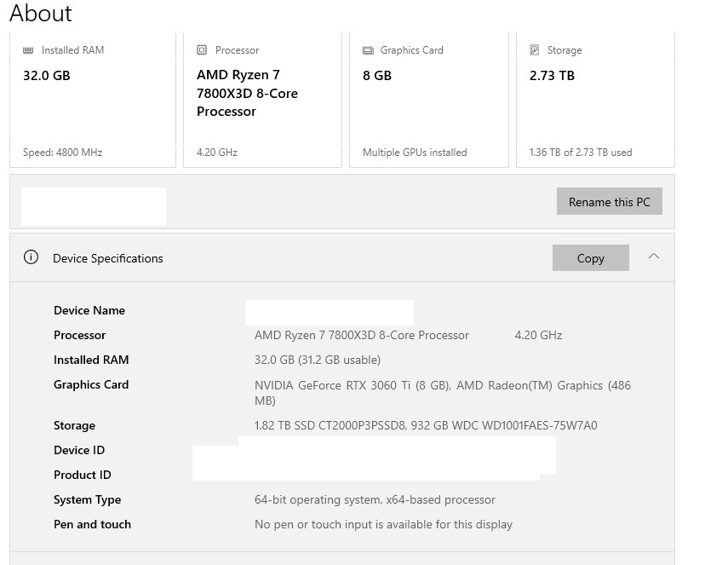This screenshot has height=565, width=728.
Task: Select the No pen or touch input value
Action: [383, 524]
